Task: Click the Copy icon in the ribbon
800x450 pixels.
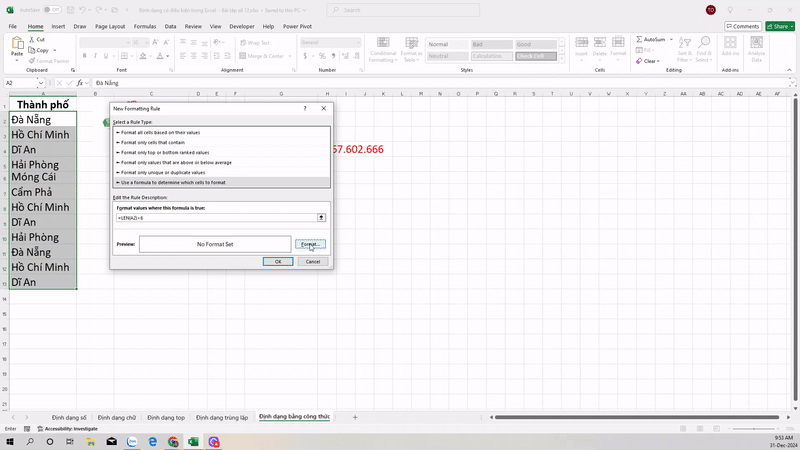Action: coord(32,50)
